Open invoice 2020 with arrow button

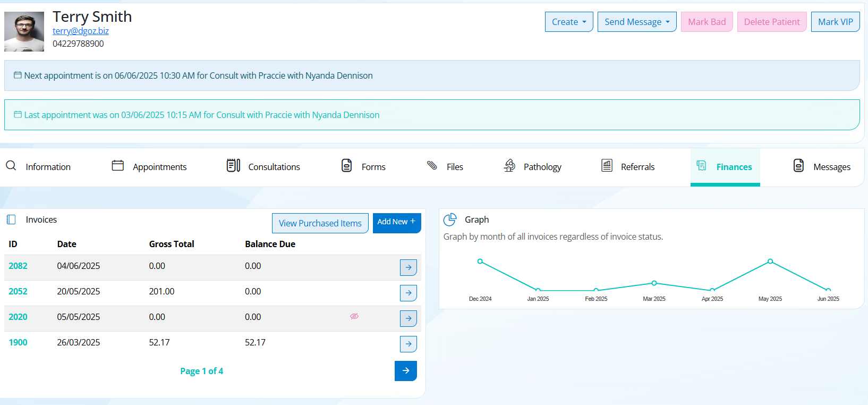coord(409,318)
